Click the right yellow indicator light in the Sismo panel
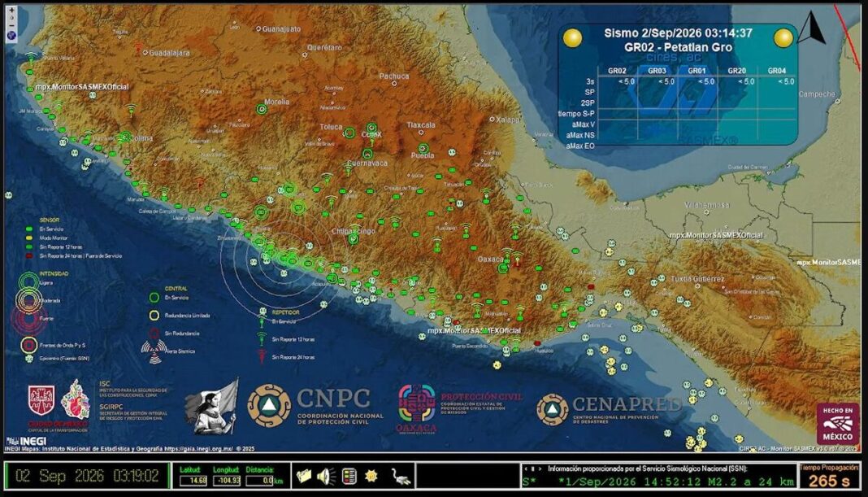The image size is (868, 497). pos(783,38)
